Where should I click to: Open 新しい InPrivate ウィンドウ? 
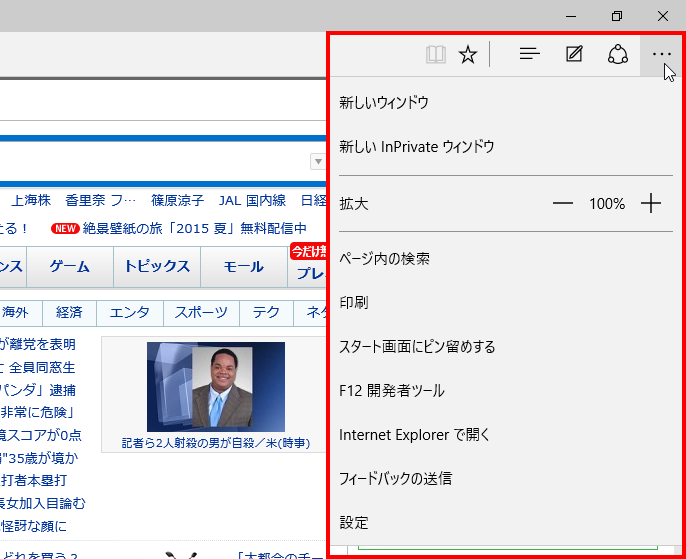click(417, 147)
